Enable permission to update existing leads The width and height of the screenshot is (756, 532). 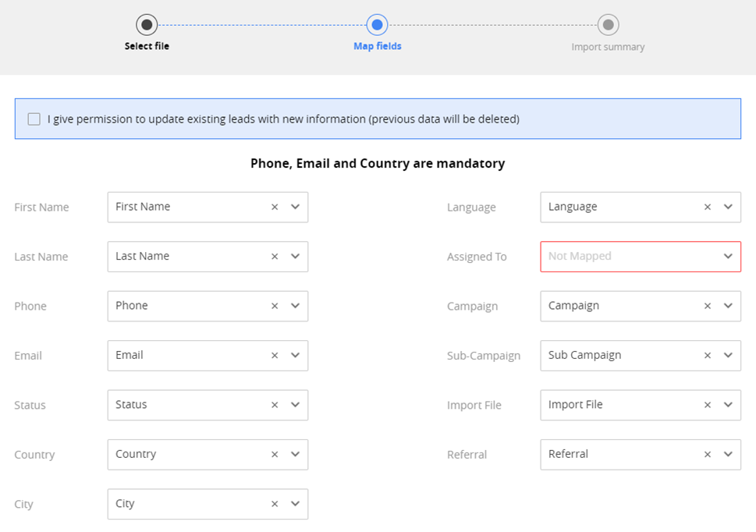(x=34, y=119)
